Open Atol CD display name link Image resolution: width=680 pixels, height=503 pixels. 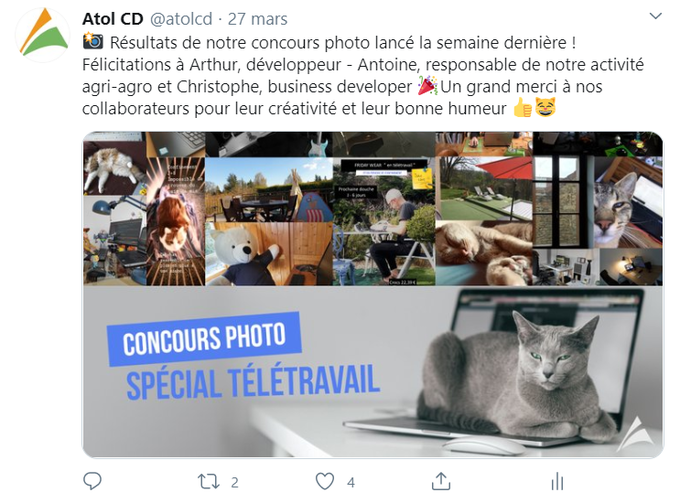(112, 19)
